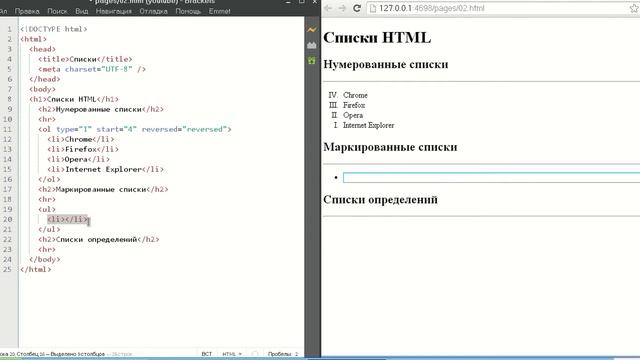Open the Emmet menu
Image resolution: width=640 pixels, height=360 pixels.
(x=220, y=11)
